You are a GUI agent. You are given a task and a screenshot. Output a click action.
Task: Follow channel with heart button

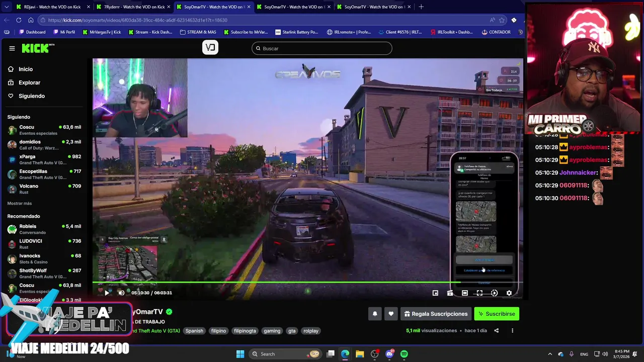click(391, 314)
